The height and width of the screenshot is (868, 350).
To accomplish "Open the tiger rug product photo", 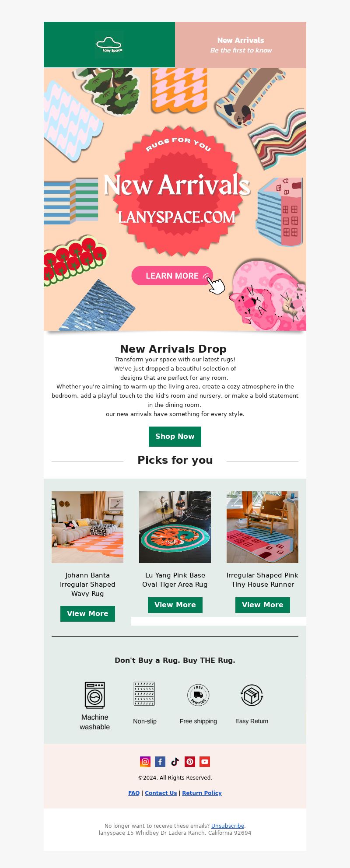I will click(x=175, y=527).
